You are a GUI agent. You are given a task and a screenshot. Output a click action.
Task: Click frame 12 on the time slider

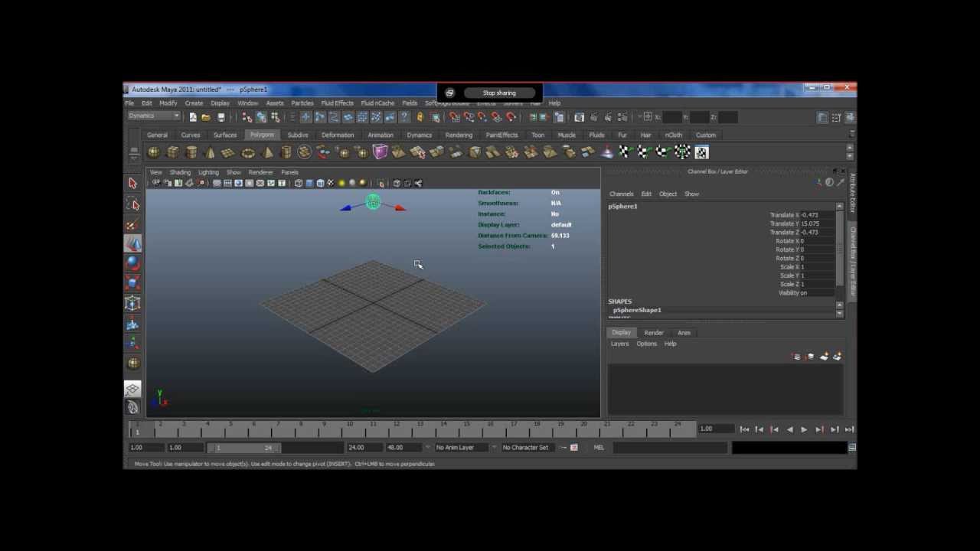(396, 430)
